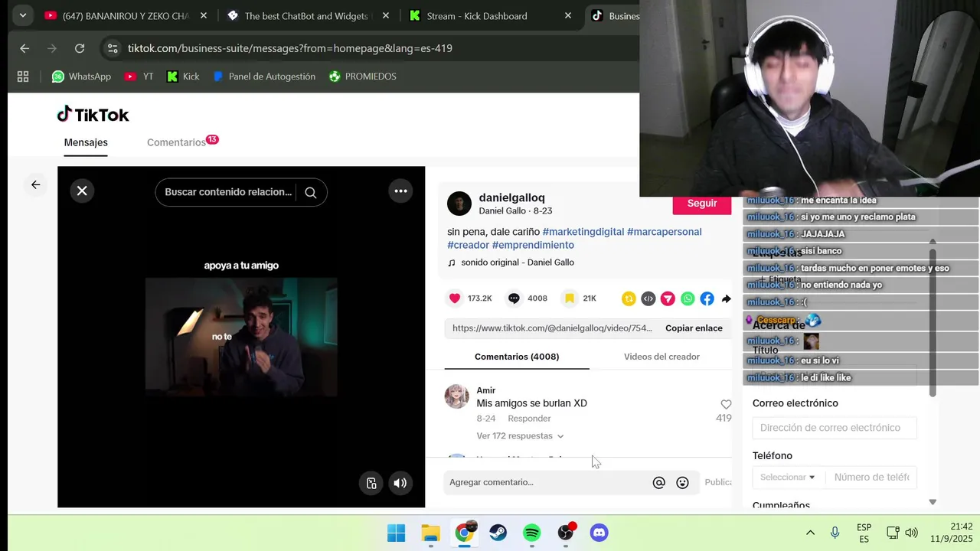Share the video to WhatsApp
The width and height of the screenshot is (980, 551).
(688, 298)
